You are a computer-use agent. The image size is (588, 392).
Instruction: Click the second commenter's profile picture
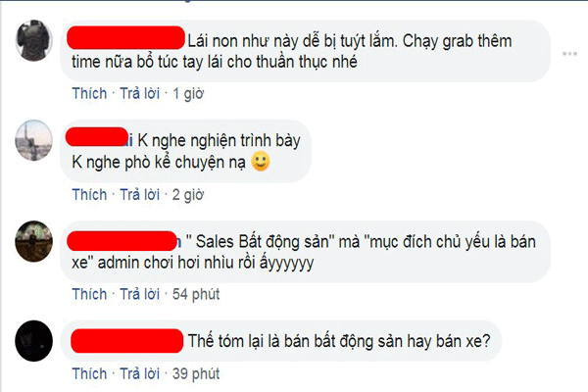pos(33,140)
